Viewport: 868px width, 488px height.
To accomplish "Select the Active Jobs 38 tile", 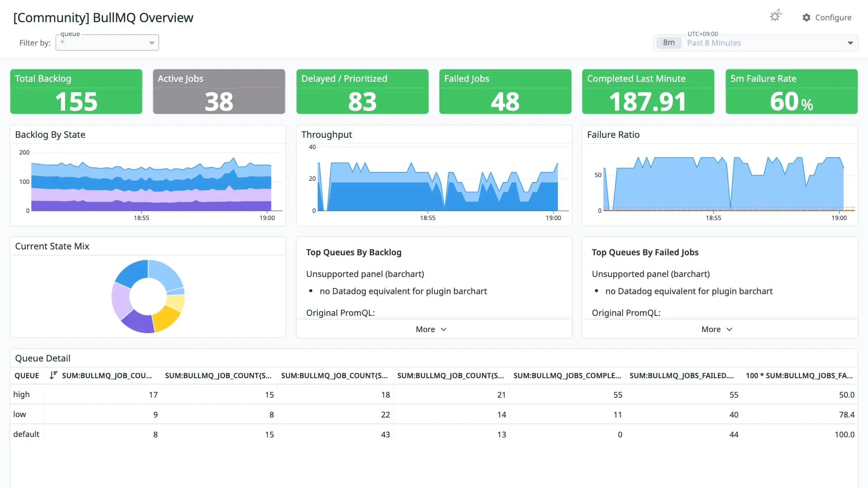I will click(219, 91).
